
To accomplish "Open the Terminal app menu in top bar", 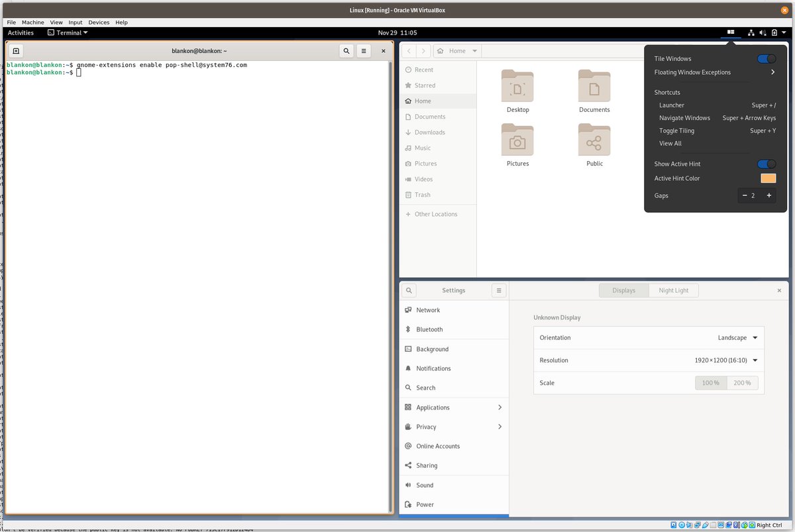I will tap(68, 32).
